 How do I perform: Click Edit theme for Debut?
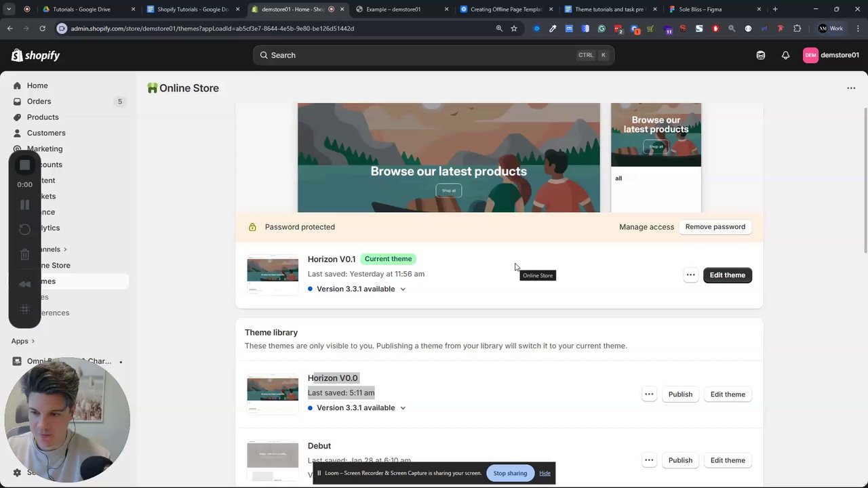click(x=728, y=460)
